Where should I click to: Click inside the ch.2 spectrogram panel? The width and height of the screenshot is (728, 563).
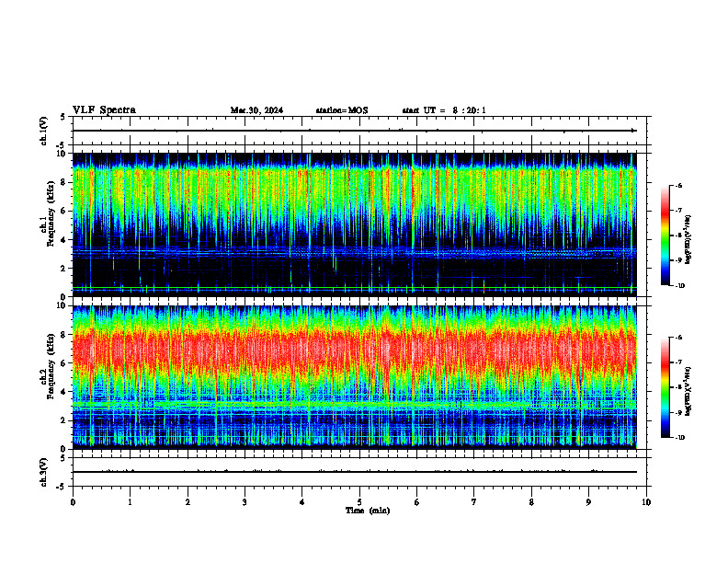click(x=354, y=377)
